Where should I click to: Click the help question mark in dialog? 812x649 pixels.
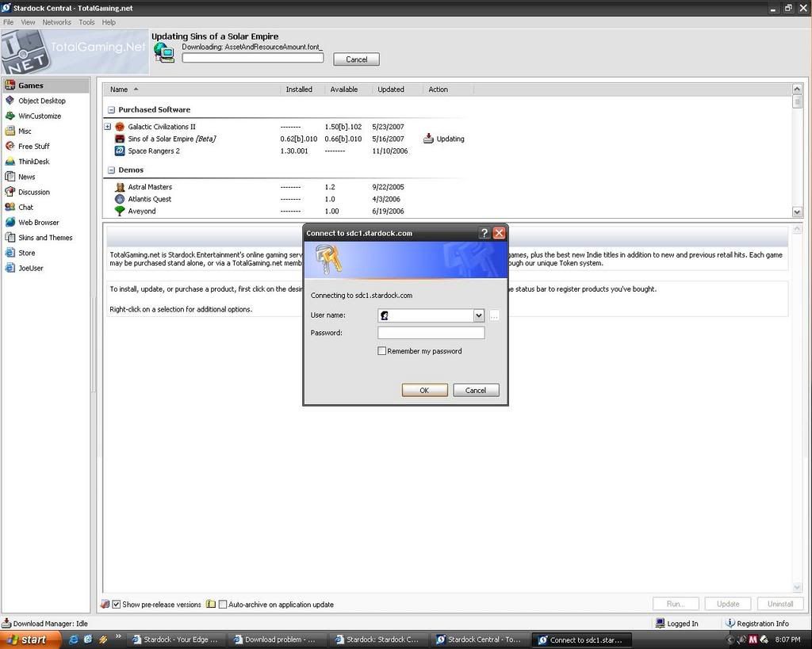485,233
